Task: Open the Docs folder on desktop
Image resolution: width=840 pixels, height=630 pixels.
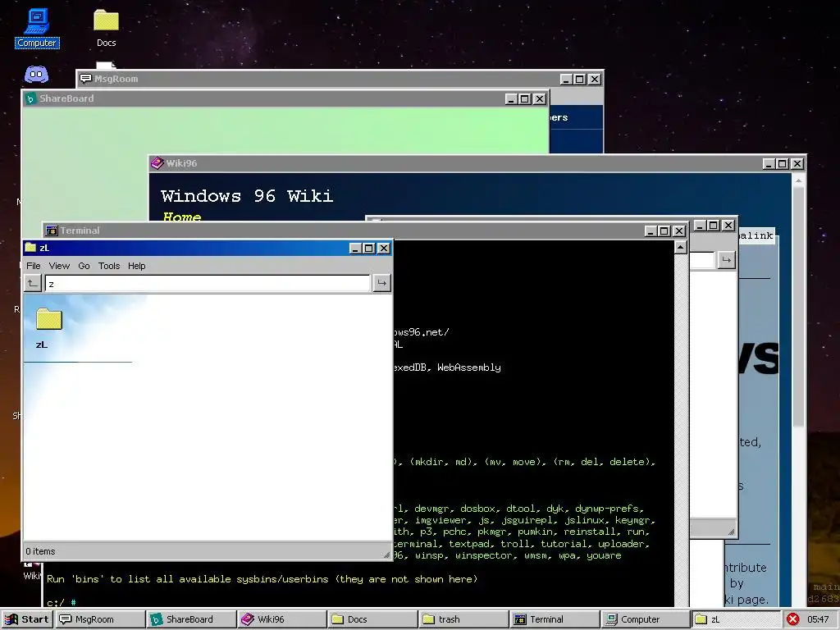Action: click(106, 28)
